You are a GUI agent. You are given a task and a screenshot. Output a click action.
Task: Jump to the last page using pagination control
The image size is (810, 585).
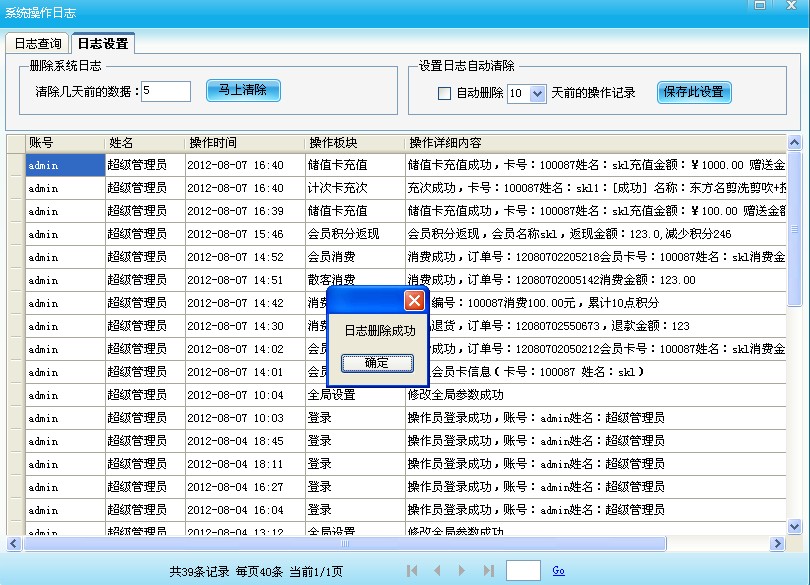(489, 569)
